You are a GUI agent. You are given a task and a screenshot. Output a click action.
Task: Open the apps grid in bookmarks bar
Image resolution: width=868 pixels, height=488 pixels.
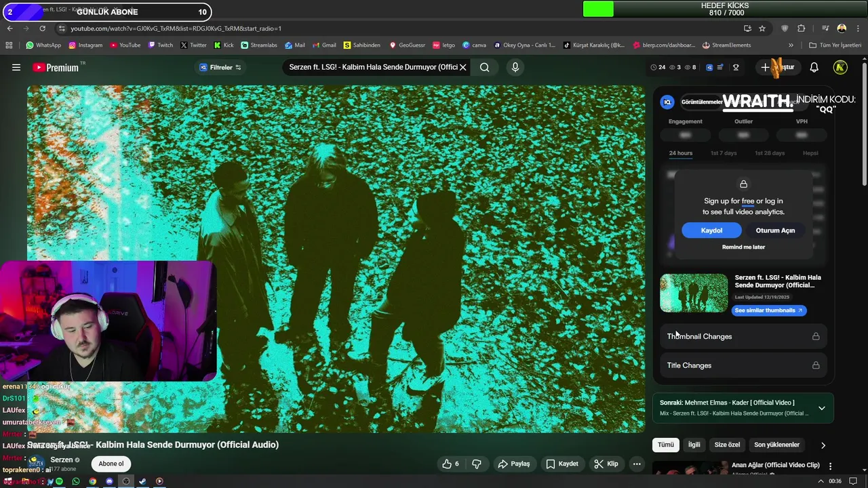[9, 45]
